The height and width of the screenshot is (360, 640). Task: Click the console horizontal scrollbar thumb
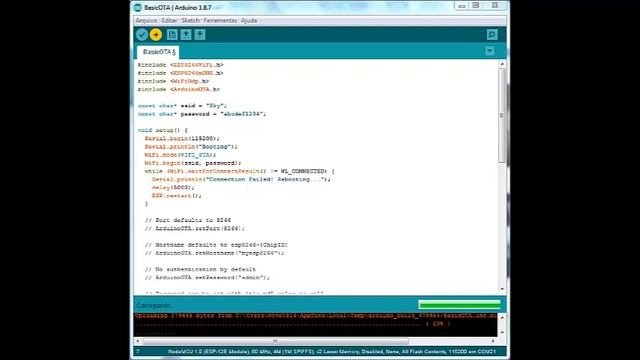point(276,341)
